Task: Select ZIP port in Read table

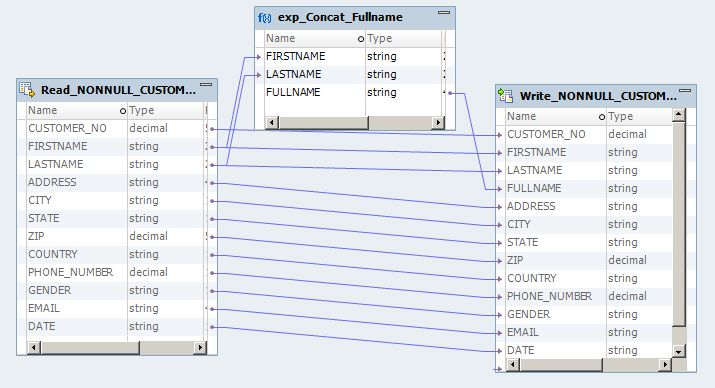Action: [36, 236]
